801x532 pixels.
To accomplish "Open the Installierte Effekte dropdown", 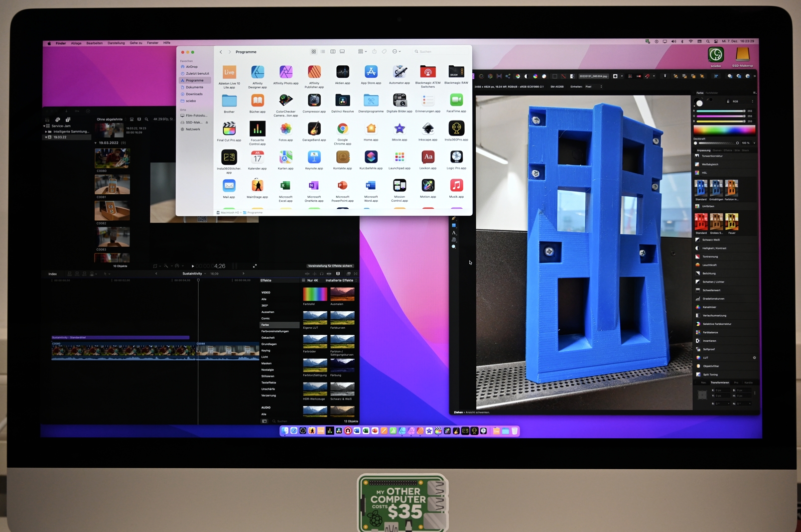I will (x=341, y=280).
